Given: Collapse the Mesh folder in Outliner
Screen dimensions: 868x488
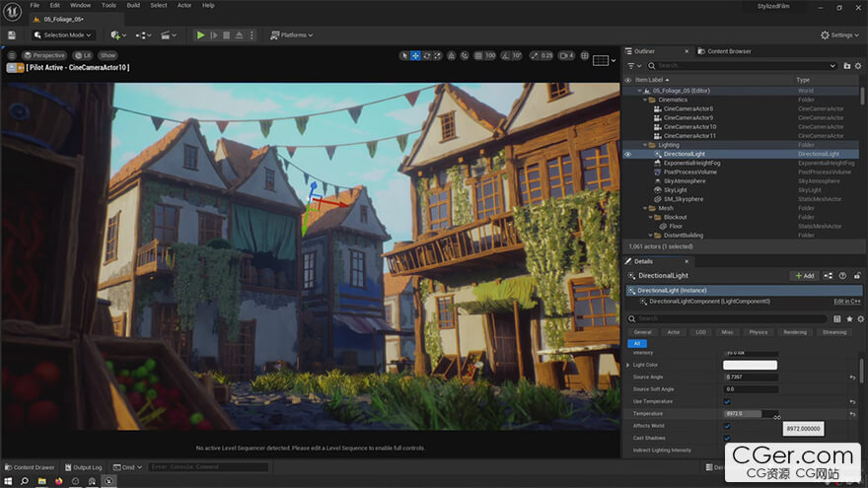Looking at the screenshot, I should 645,209.
